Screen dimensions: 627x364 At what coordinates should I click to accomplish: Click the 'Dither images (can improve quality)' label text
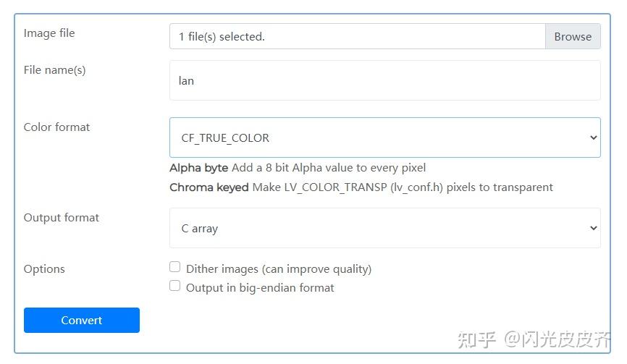pos(279,268)
